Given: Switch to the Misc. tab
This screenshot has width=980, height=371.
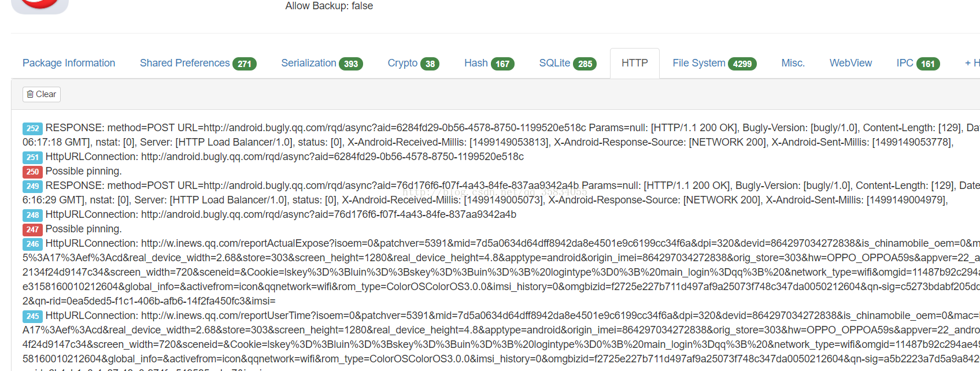Looking at the screenshot, I should pos(793,63).
